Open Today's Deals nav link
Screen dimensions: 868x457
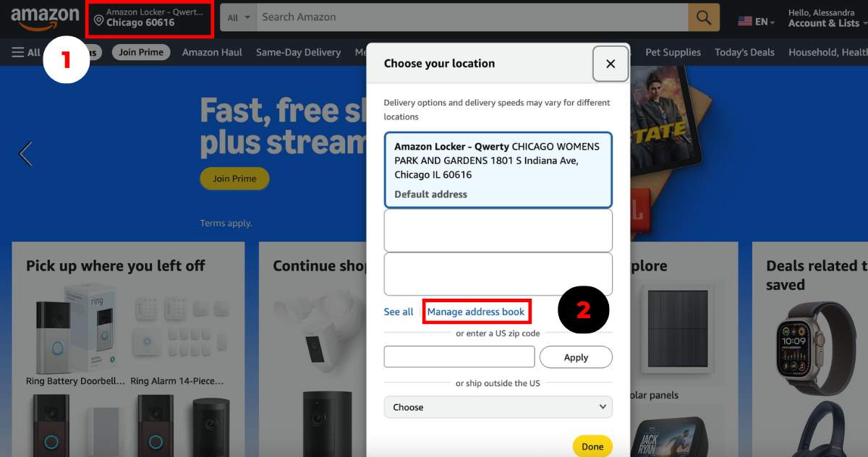click(744, 52)
